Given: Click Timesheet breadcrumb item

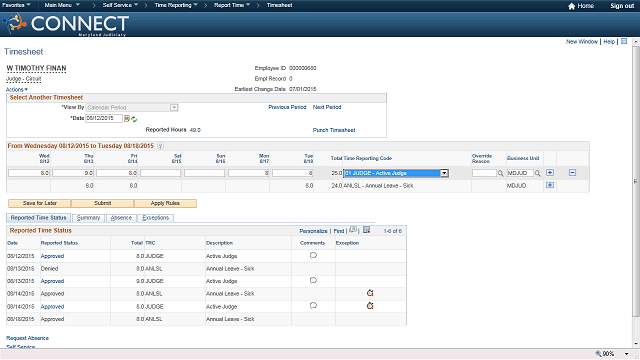Looking at the screenshot, I should (x=280, y=5).
